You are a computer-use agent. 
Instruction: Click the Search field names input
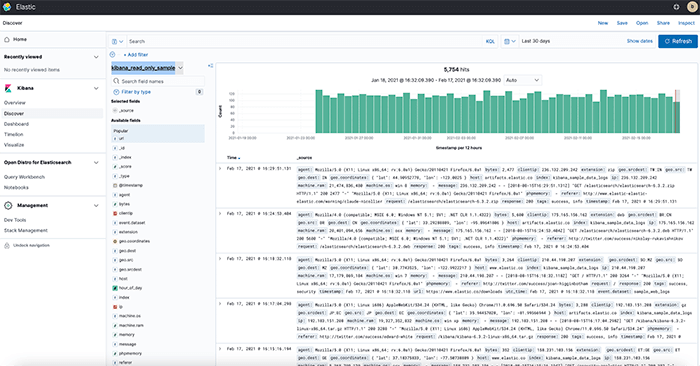(158, 81)
